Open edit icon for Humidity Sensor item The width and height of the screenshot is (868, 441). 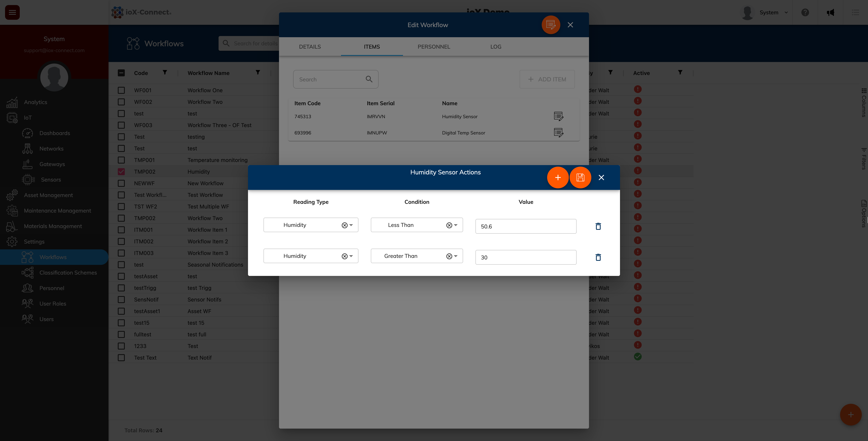pos(558,116)
